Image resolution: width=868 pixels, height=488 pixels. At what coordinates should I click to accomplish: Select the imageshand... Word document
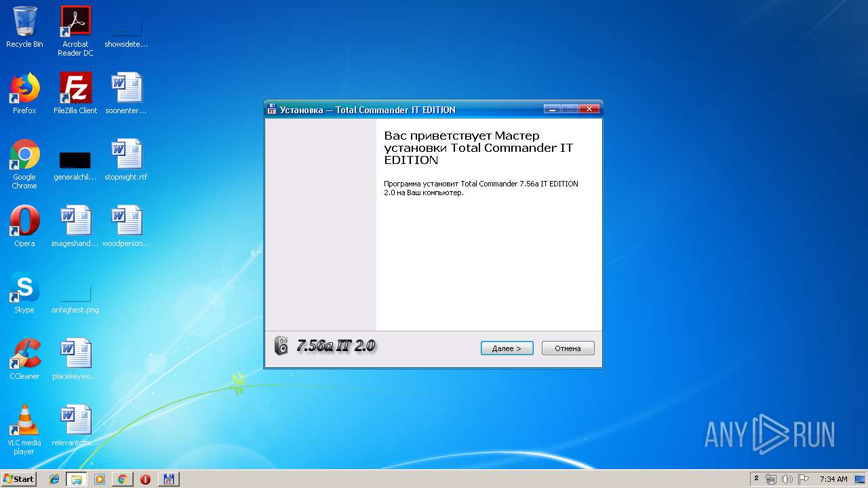[75, 226]
